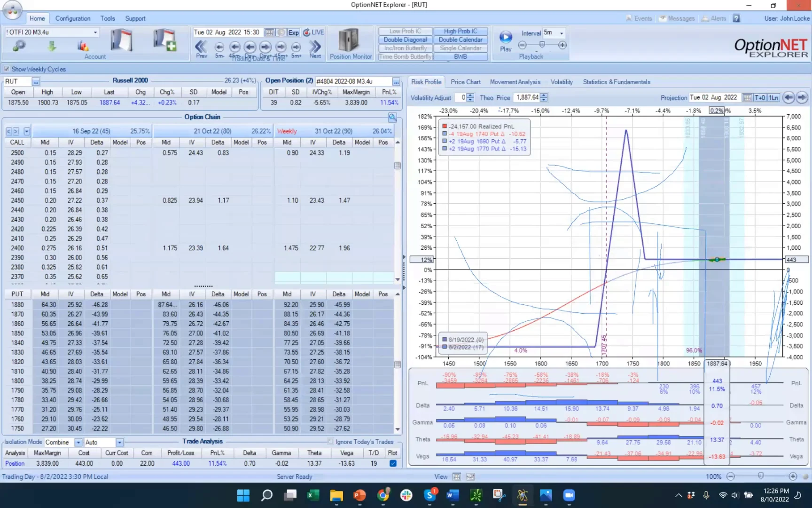Screen dimensions: 812x508
Task: Page the expirations with the left/right arrows
Action: pyautogui.click(x=12, y=131)
